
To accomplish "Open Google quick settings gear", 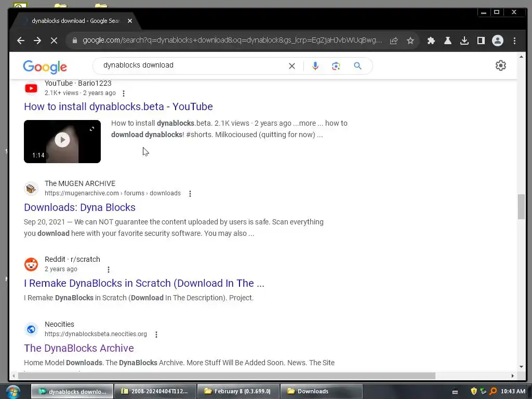I will [x=501, y=65].
